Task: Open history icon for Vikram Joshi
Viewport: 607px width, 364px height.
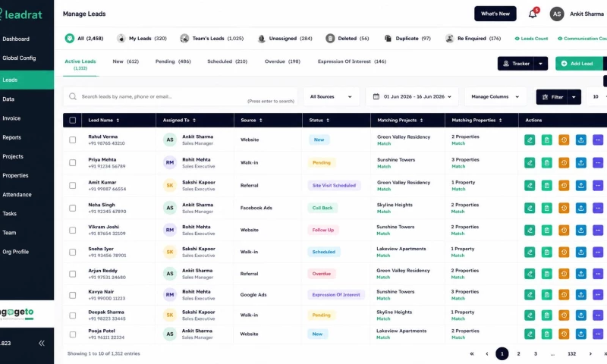Action: pos(564,231)
